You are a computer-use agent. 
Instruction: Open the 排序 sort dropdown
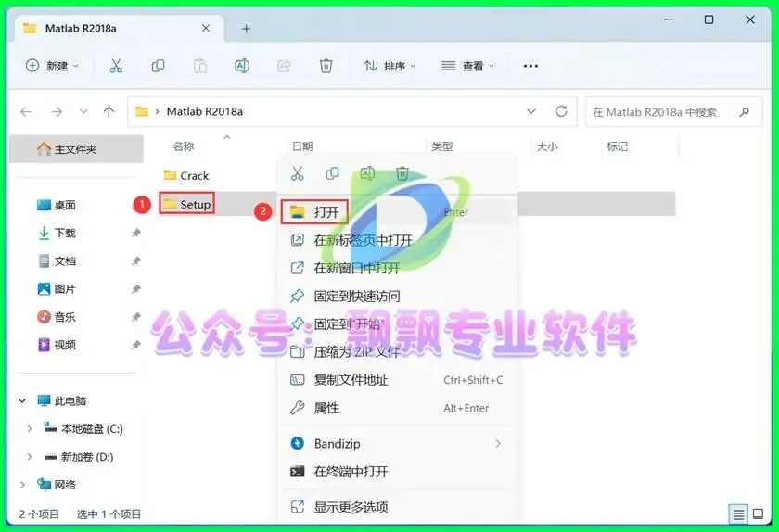[389, 66]
